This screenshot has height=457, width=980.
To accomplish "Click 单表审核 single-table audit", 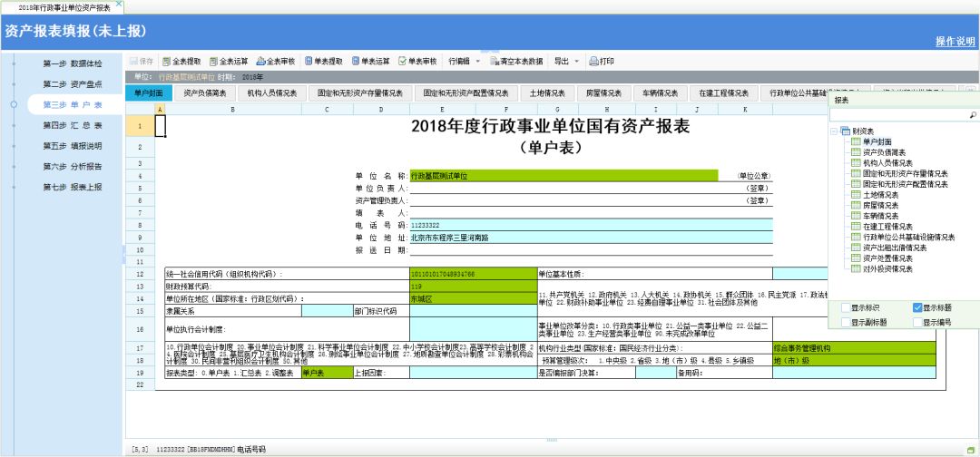I will click(x=417, y=61).
